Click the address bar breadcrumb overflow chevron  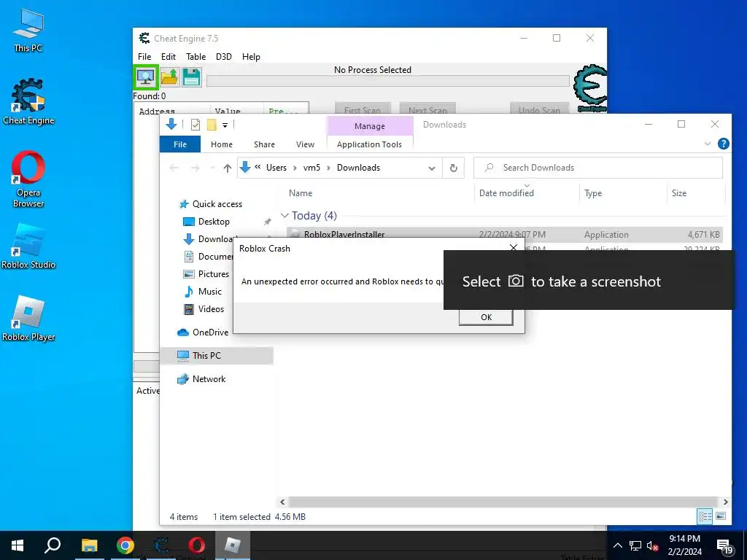click(x=258, y=167)
